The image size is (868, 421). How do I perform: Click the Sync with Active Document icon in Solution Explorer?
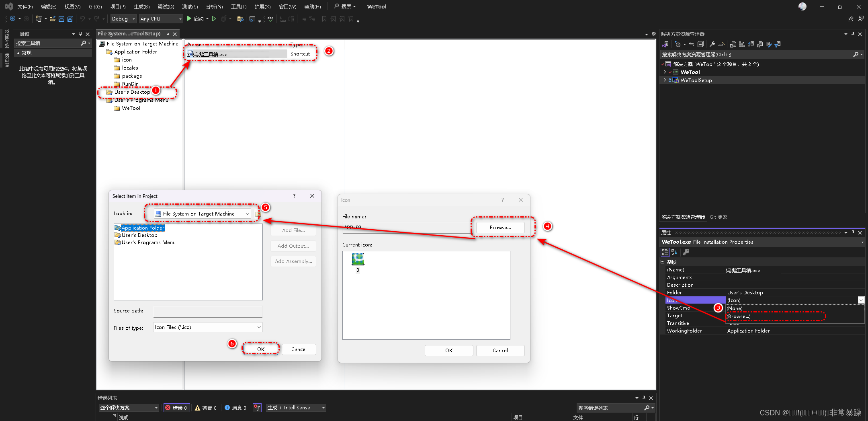[x=692, y=44]
